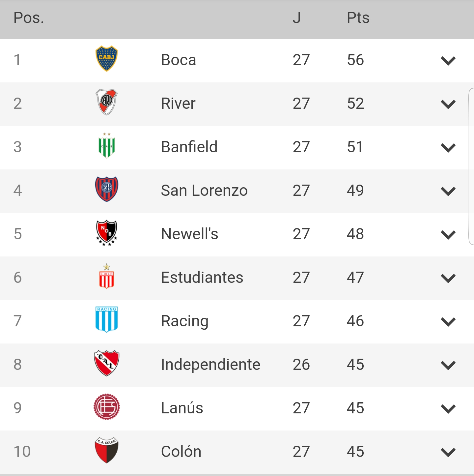Expand the Boca row details chevron

click(448, 61)
